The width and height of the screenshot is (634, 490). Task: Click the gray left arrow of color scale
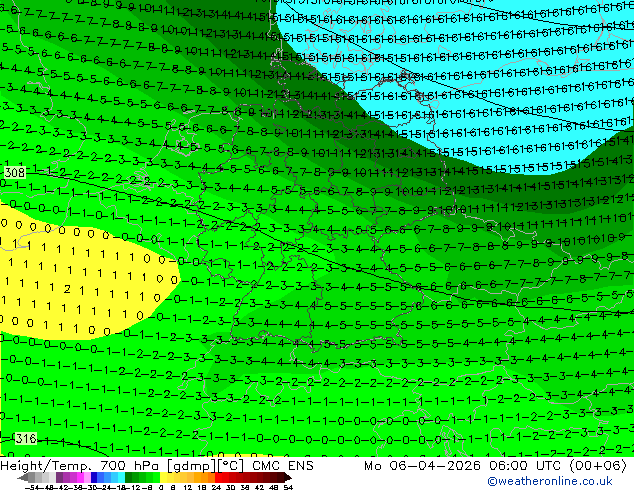pos(22,478)
